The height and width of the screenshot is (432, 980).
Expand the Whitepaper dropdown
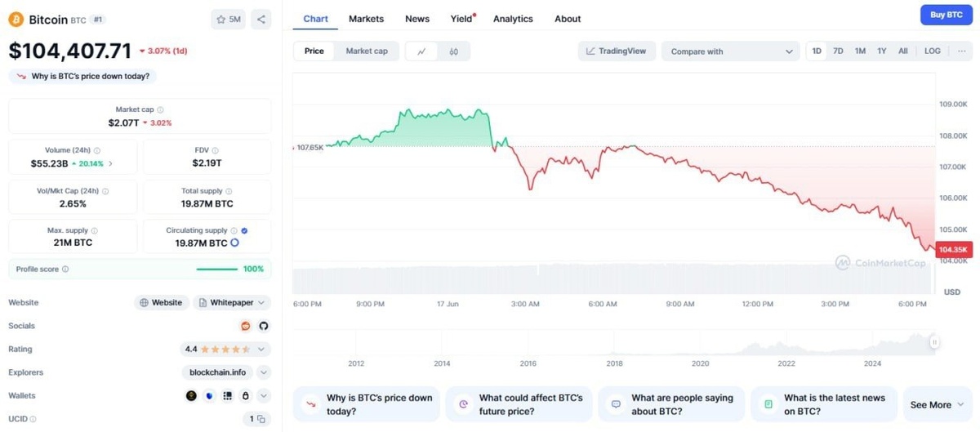pyautogui.click(x=233, y=302)
